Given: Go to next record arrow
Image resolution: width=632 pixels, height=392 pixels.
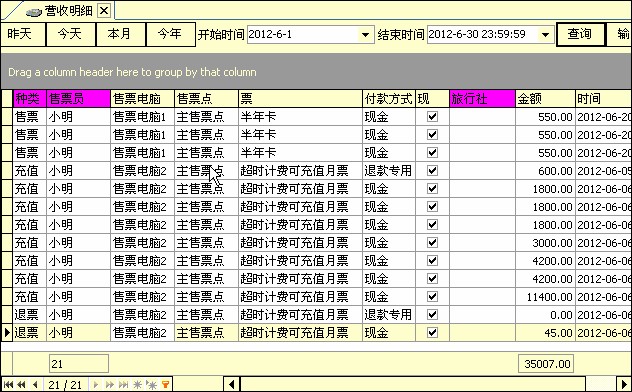Looking at the screenshot, I should coord(96,385).
